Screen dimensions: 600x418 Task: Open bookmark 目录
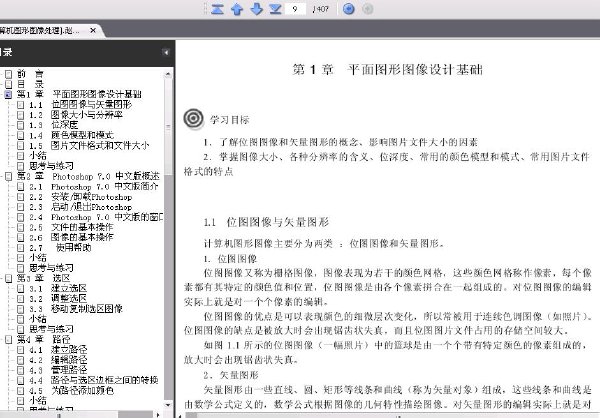pos(30,84)
